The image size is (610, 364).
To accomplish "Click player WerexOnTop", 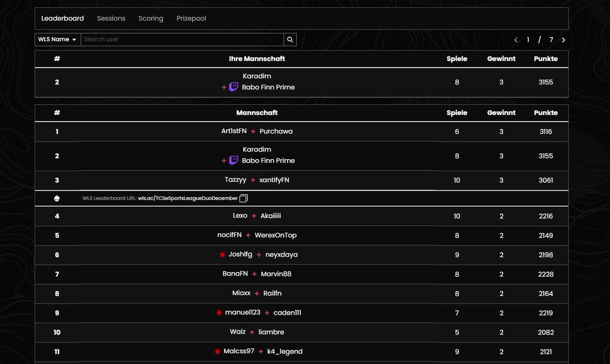I will pos(276,235).
